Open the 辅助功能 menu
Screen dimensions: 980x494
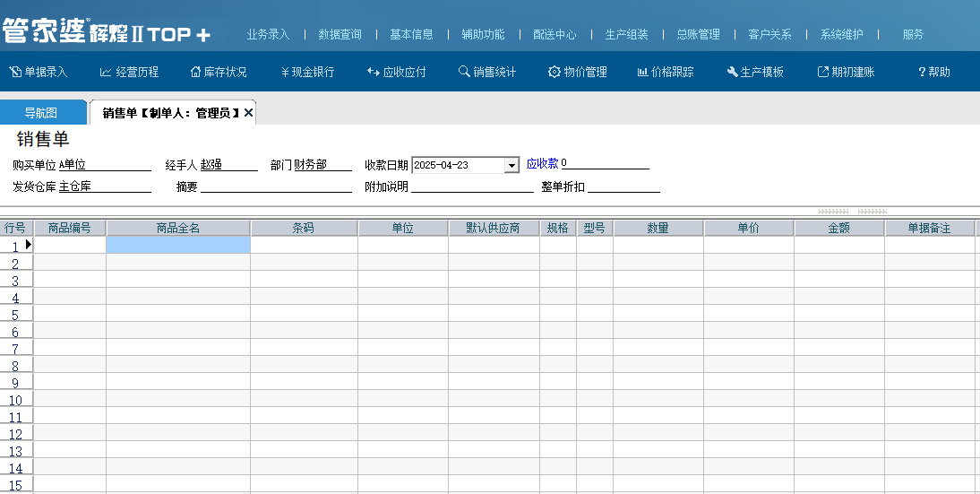483,34
